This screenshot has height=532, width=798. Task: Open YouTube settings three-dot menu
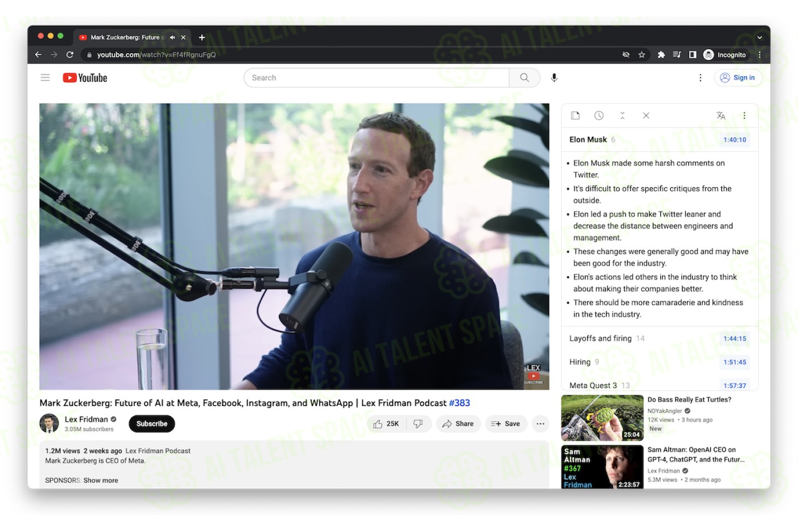point(700,78)
